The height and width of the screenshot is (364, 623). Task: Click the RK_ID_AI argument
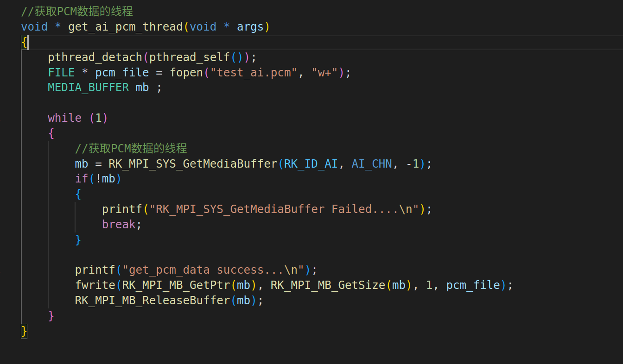click(309, 163)
